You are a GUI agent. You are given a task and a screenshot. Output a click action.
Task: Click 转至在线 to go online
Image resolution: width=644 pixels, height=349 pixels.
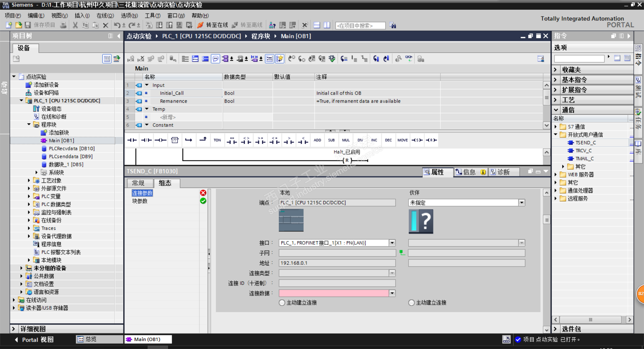tap(213, 25)
